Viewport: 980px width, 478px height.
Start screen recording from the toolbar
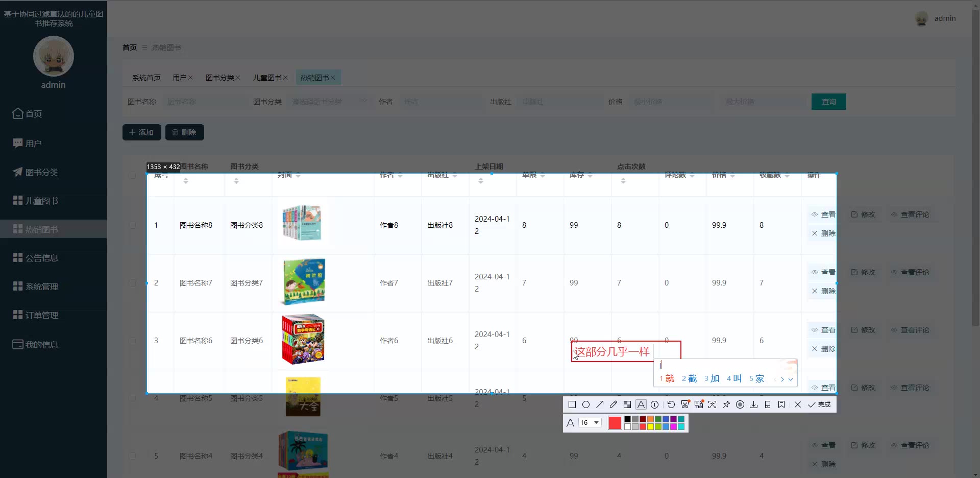click(x=740, y=404)
